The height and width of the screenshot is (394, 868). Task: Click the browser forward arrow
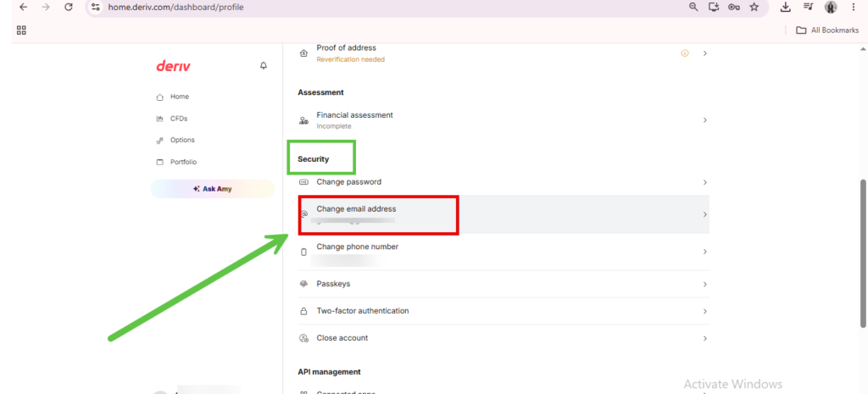pyautogui.click(x=46, y=7)
